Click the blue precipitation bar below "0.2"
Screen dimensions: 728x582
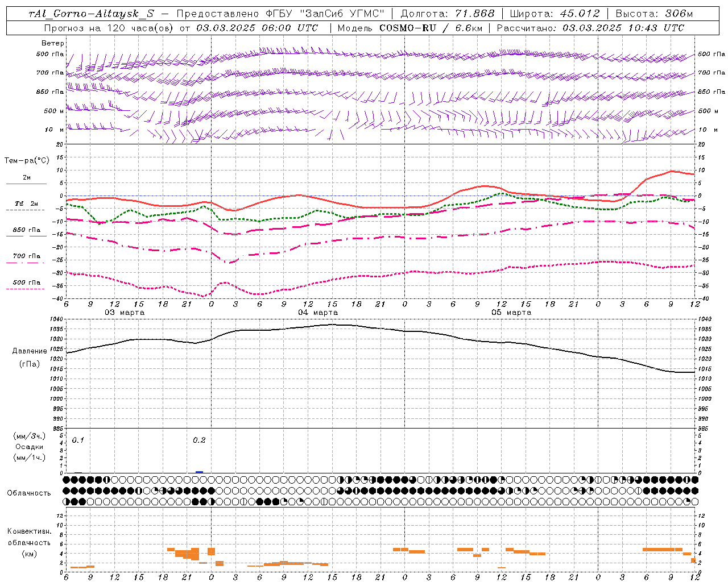coord(199,472)
